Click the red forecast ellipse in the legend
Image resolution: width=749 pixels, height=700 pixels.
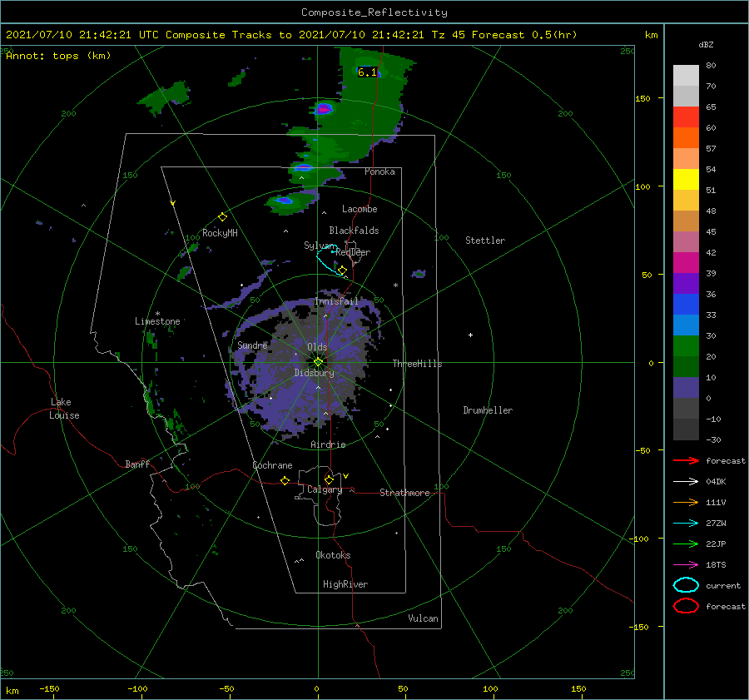pos(686,606)
